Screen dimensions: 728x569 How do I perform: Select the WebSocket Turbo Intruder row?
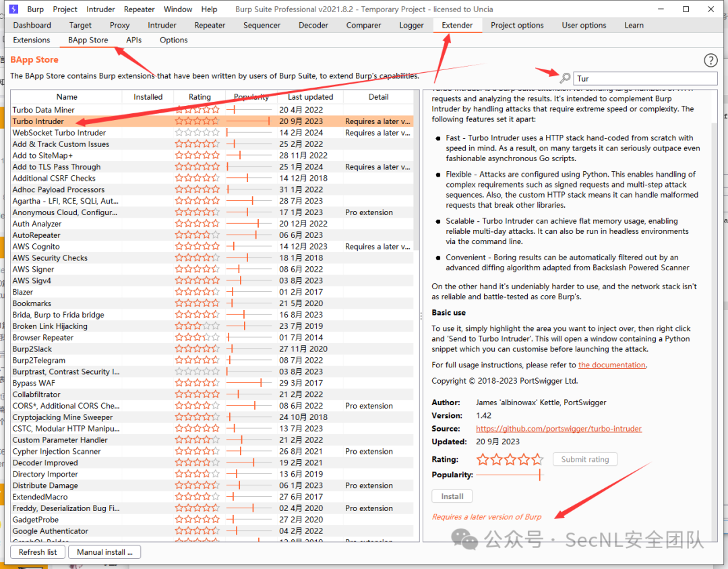click(x=212, y=132)
